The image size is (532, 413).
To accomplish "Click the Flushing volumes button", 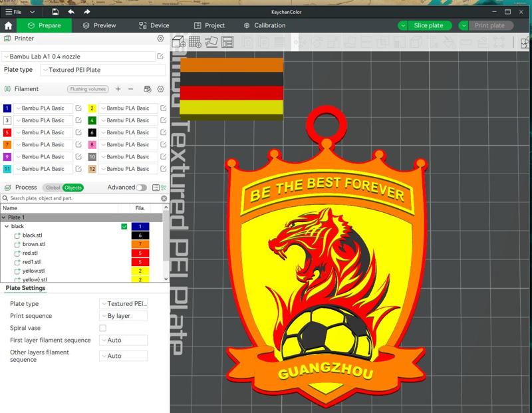I will 88,89.
